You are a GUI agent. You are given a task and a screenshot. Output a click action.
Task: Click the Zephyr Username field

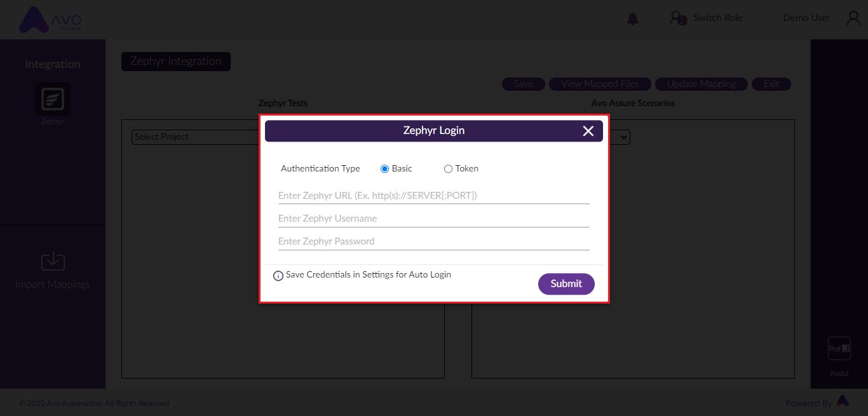[434, 218]
